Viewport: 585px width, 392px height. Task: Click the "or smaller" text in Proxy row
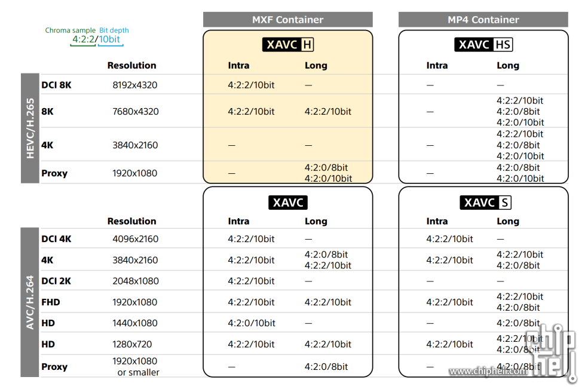coord(138,372)
